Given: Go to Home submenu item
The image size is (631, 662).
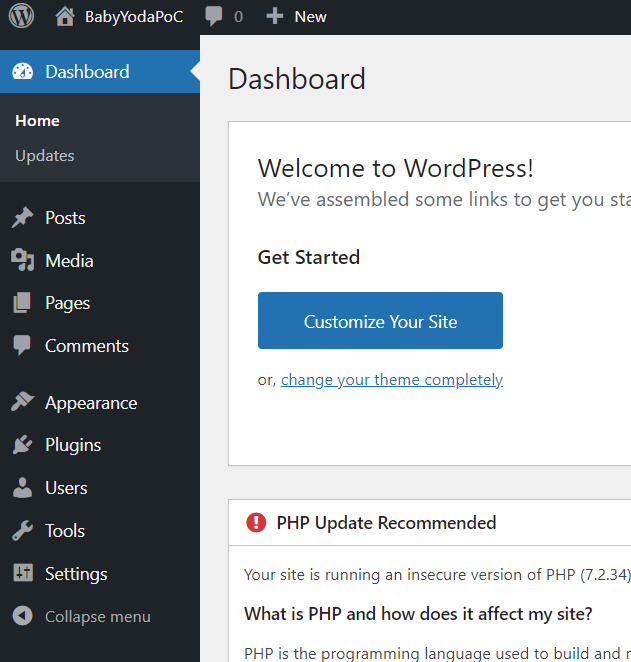Looking at the screenshot, I should pos(37,121).
